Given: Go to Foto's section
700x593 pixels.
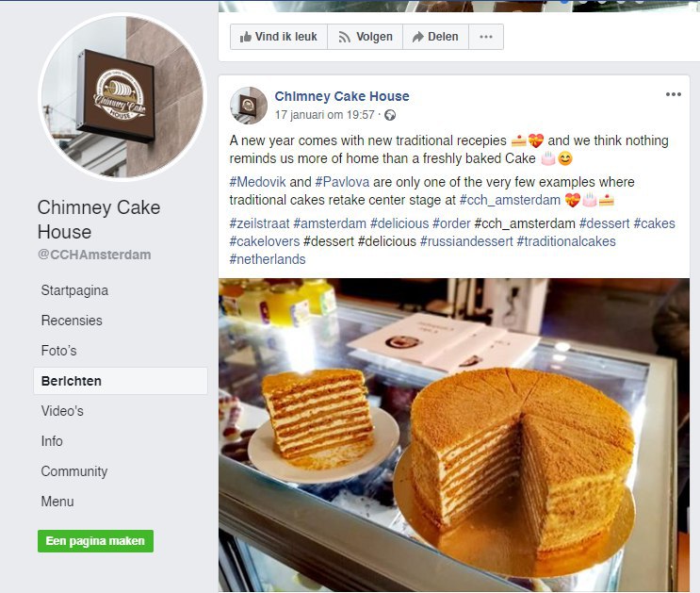Looking at the screenshot, I should (58, 351).
